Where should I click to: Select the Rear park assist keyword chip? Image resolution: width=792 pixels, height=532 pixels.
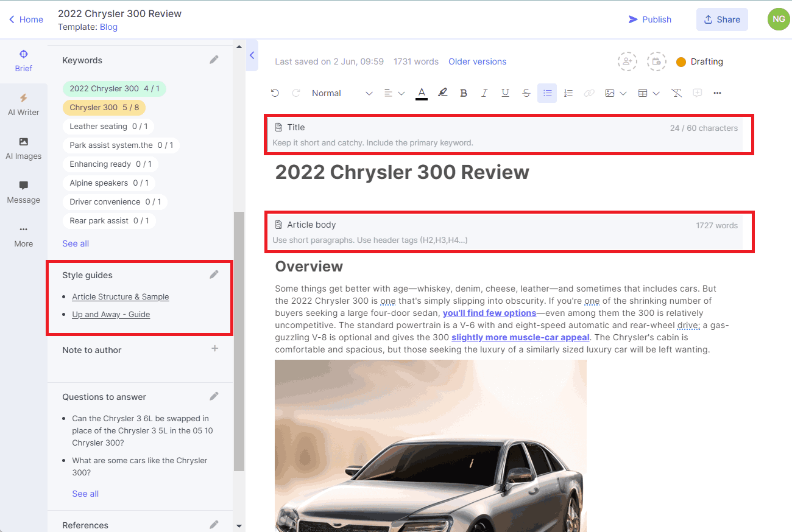click(x=109, y=221)
